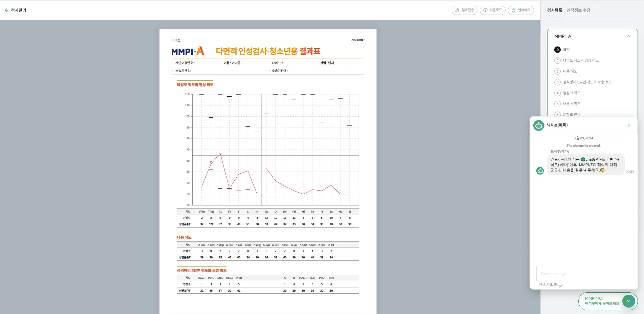
Task: Click the bot avatar beside the greeting message
Action: [540, 171]
